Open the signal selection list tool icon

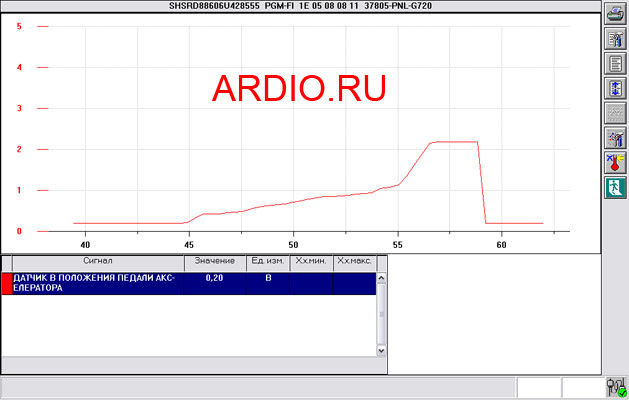[615, 39]
